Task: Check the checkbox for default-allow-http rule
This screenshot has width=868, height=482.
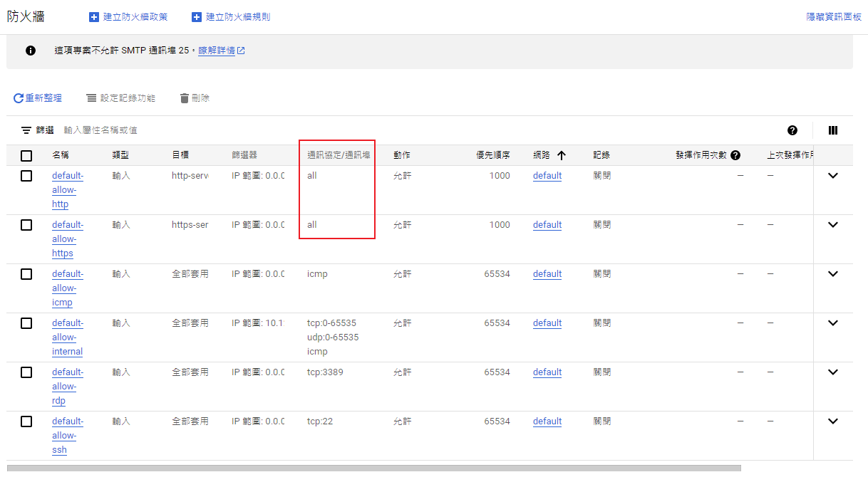Action: click(26, 175)
